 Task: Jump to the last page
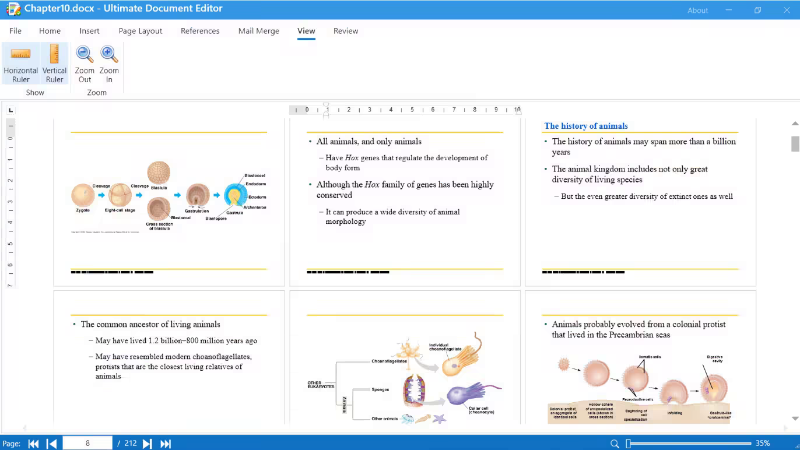pyautogui.click(x=166, y=443)
